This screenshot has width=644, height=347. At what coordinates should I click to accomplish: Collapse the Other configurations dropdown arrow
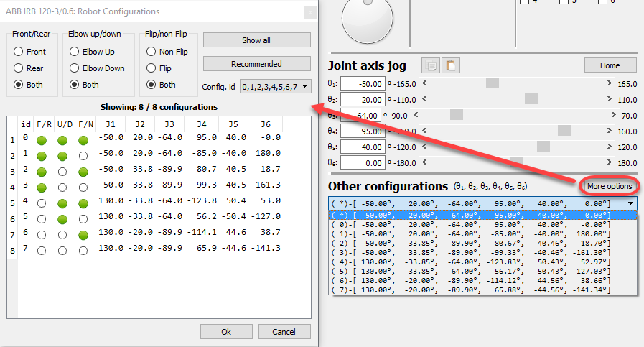pyautogui.click(x=630, y=204)
